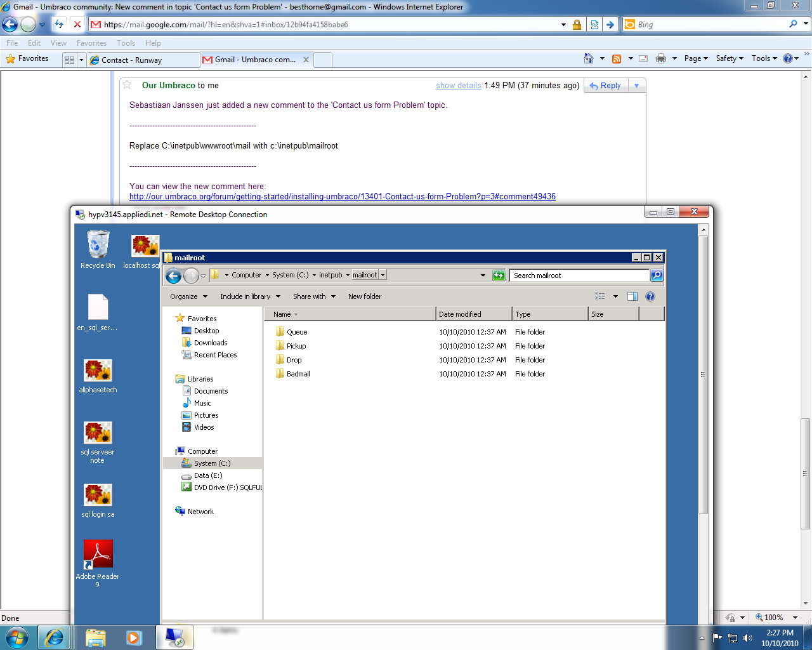The width and height of the screenshot is (812, 650).
Task: Click Remote Desktop Connection taskbar icon
Action: pos(174,637)
